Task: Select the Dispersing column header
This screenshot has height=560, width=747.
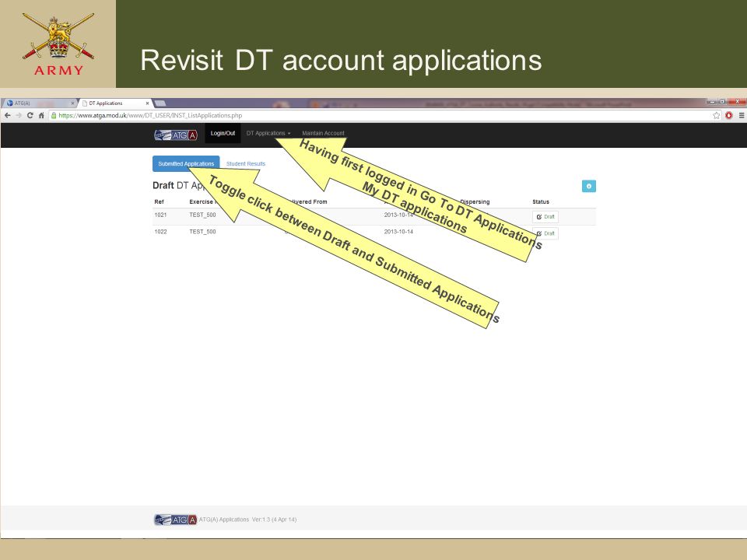Action: point(475,202)
